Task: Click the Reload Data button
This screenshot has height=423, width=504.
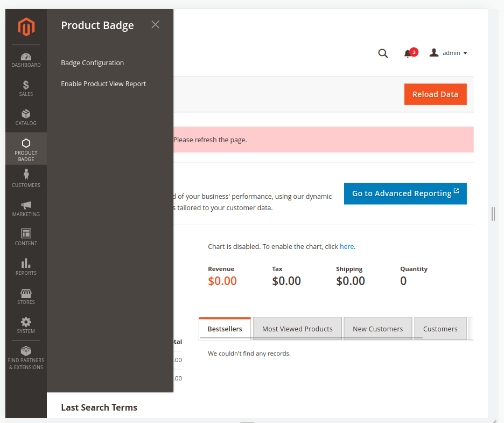Action: tap(435, 94)
